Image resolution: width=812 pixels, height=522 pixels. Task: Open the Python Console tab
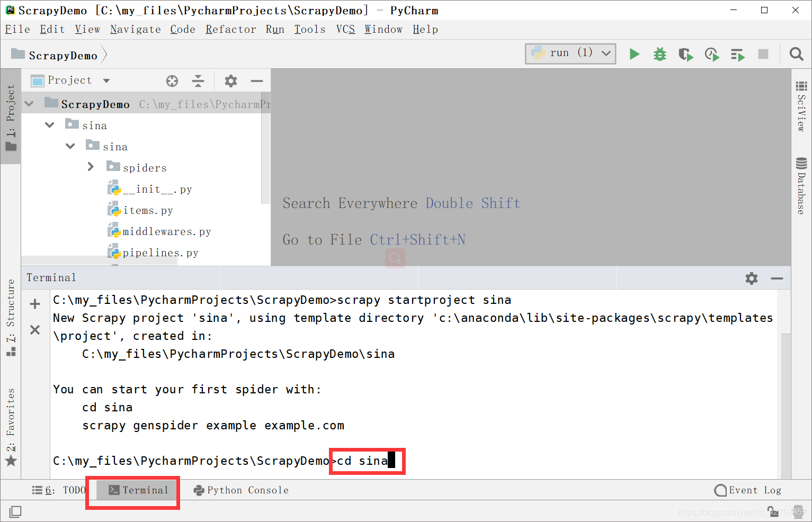[x=241, y=490]
